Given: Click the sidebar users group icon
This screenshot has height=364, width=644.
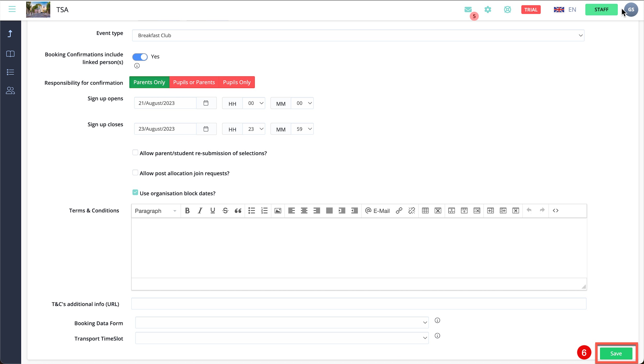Looking at the screenshot, I should pos(10,91).
